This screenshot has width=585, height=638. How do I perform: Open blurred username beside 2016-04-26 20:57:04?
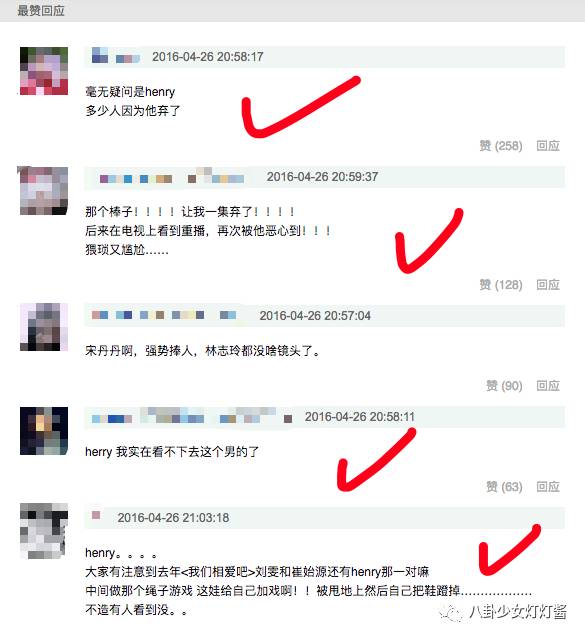164,315
